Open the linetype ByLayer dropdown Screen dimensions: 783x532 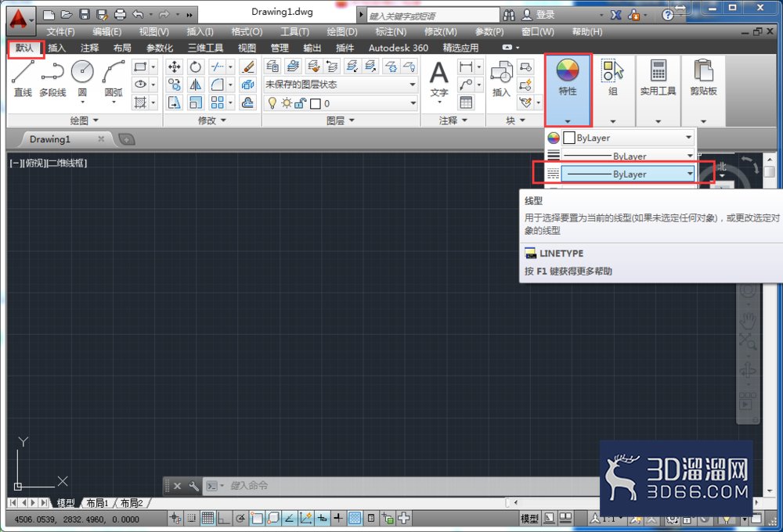tap(628, 174)
